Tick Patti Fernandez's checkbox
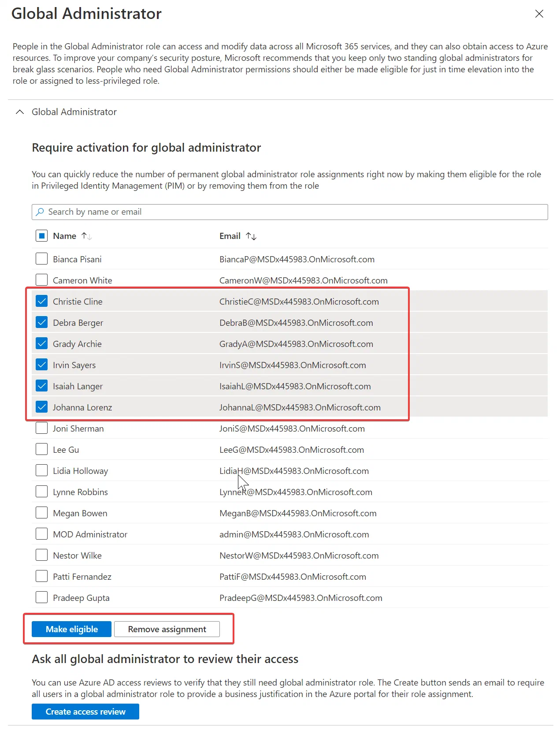Image resolution: width=560 pixels, height=738 pixels. click(x=41, y=576)
